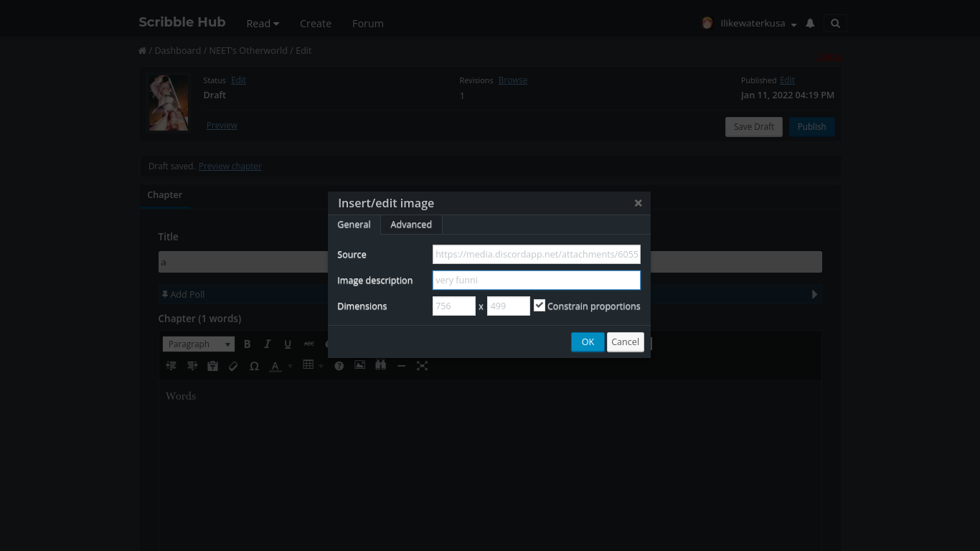980x551 pixels.
Task: Expand the text color dropdown arrow
Action: click(290, 366)
